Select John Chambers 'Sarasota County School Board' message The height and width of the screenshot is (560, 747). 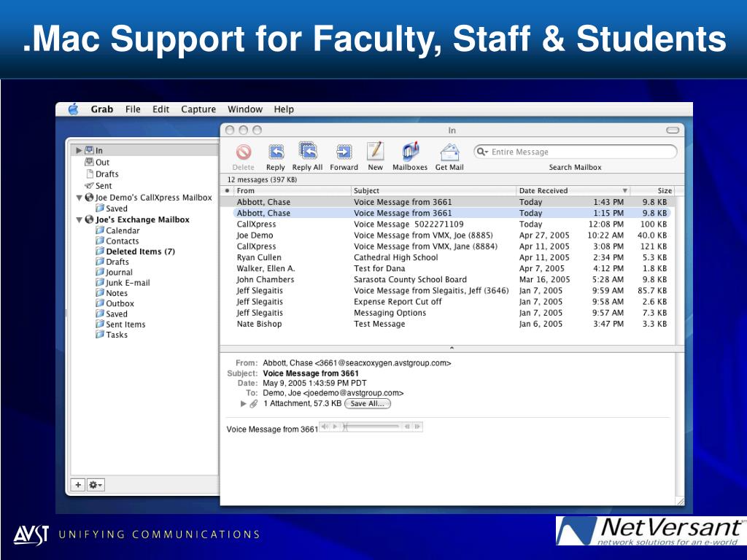(448, 279)
